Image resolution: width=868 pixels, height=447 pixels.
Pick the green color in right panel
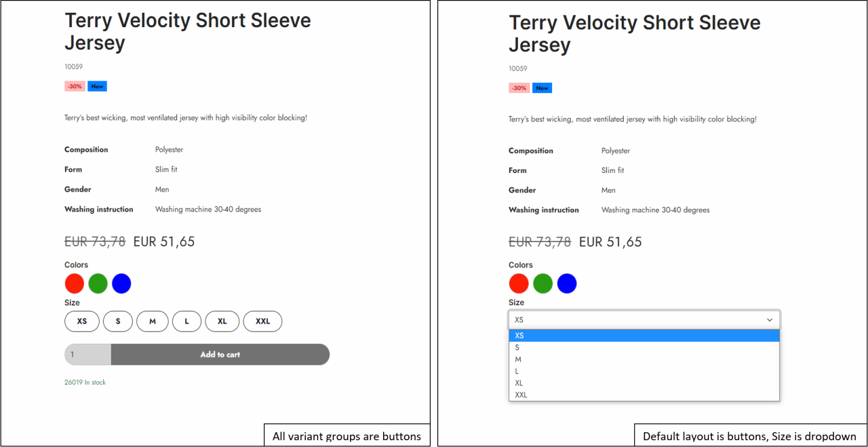(x=542, y=284)
